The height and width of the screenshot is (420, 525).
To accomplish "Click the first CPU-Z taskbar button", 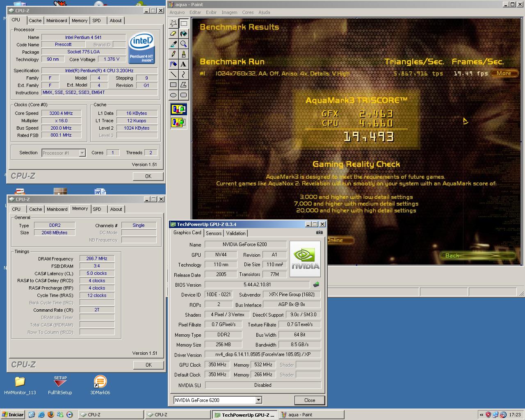I will tap(110, 415).
